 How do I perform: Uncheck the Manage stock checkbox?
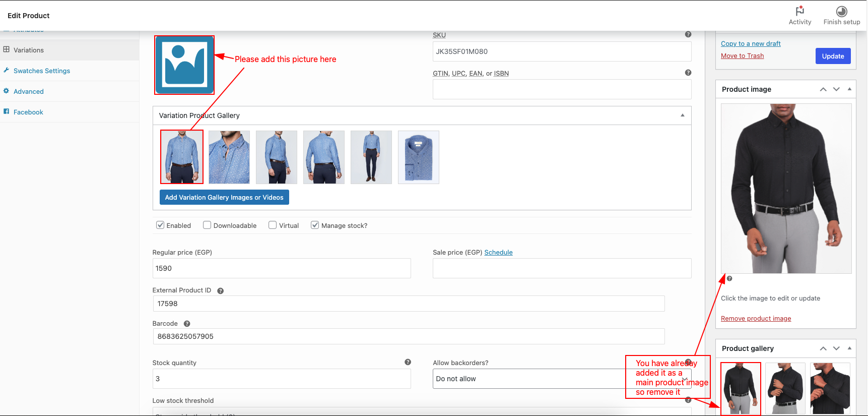315,225
